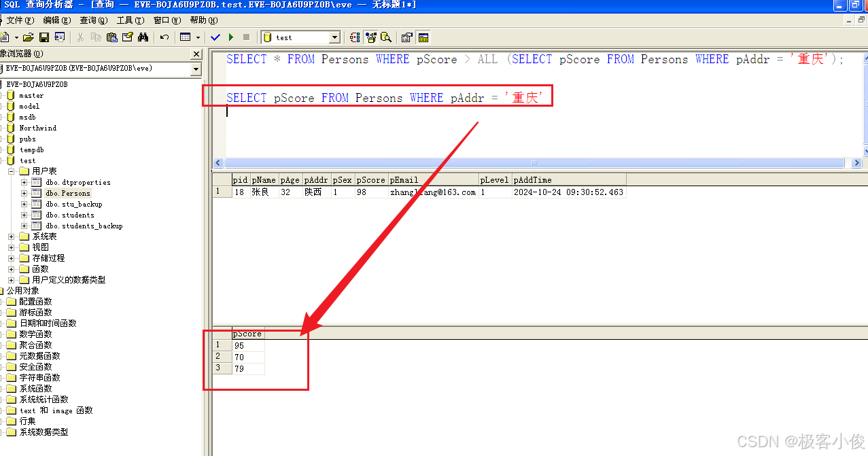Viewport: 868px width, 456px height.
Task: Click the test database cylinder icon
Action: click(10, 160)
